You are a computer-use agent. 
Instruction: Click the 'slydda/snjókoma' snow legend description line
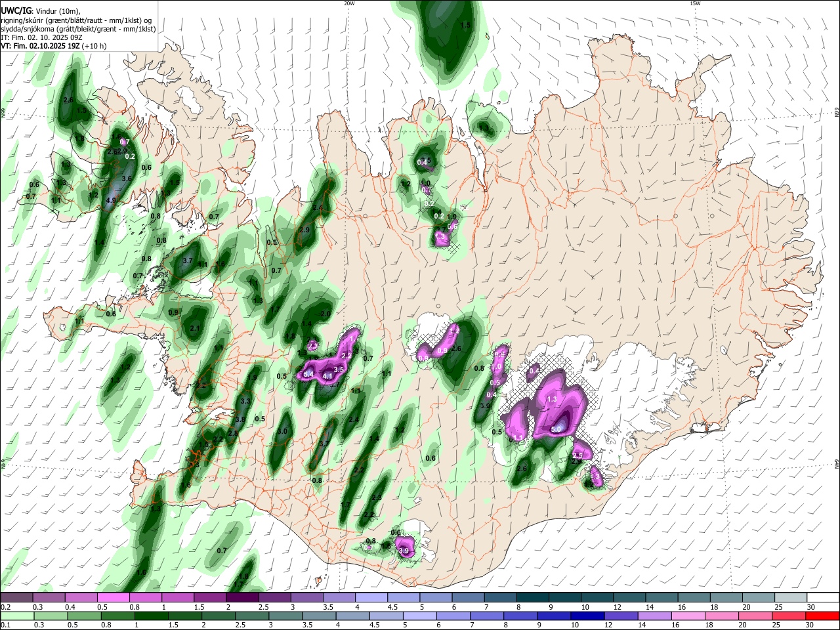[x=78, y=29]
